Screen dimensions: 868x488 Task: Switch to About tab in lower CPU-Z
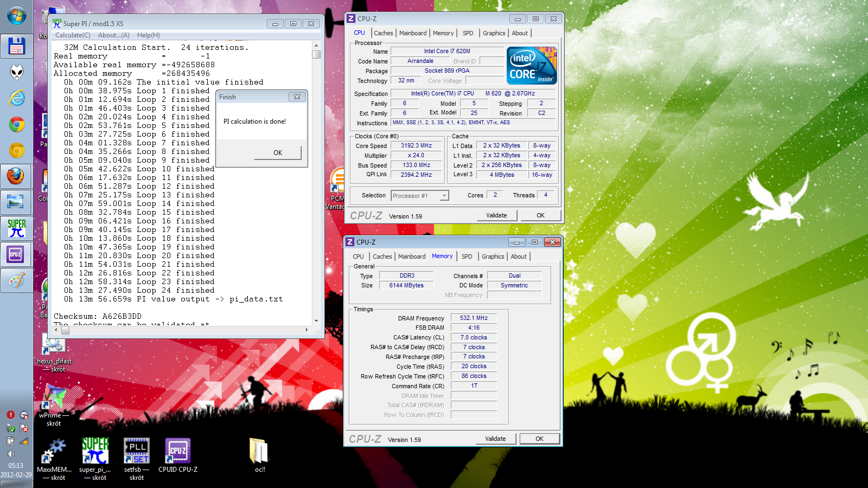[519, 256]
